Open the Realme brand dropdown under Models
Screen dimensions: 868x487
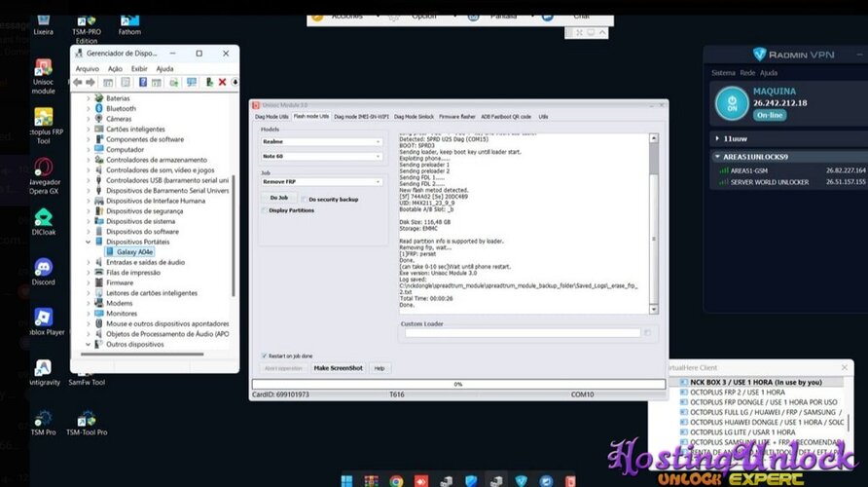click(x=321, y=142)
